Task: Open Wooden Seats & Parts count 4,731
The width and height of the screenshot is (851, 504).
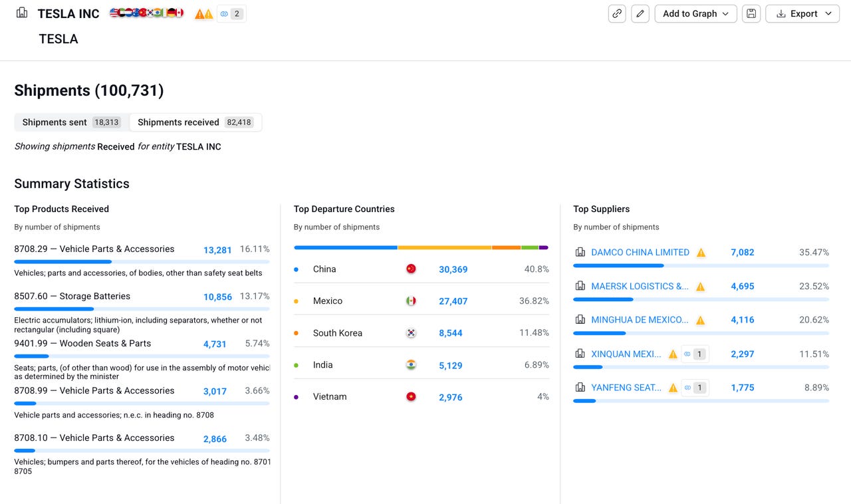Action: (x=215, y=344)
